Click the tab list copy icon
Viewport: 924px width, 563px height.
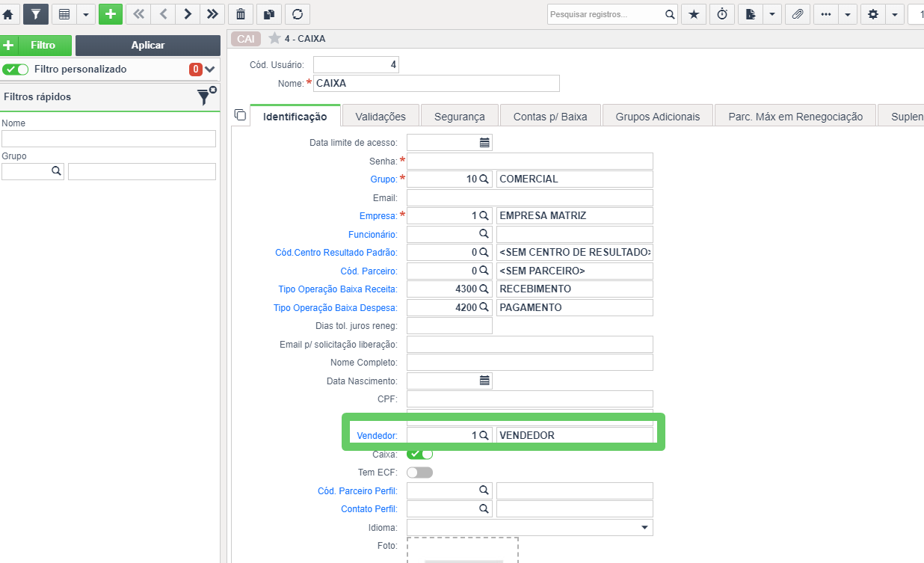(x=240, y=114)
